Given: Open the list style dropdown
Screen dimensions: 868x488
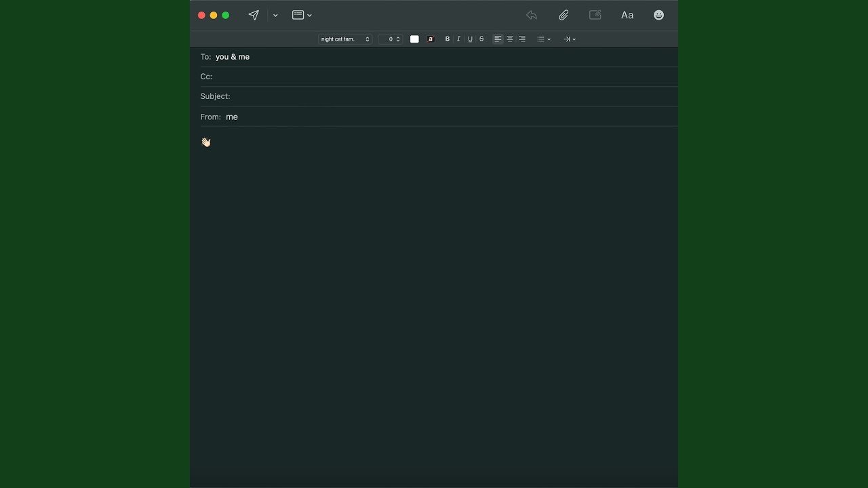Looking at the screenshot, I should 544,39.
